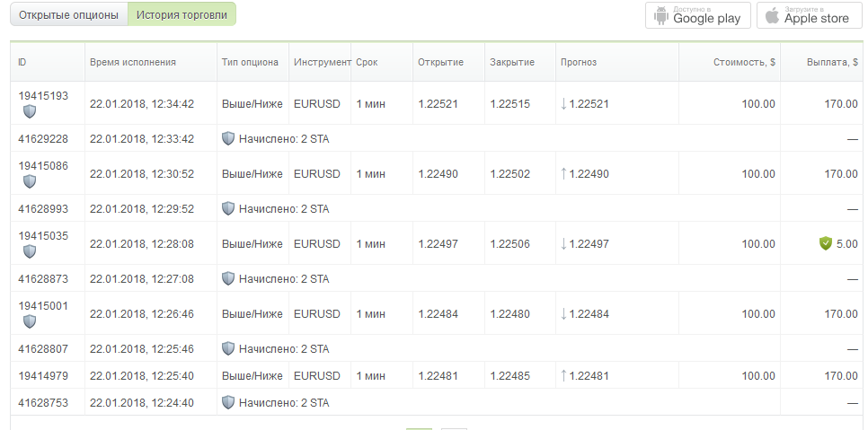Viewport: 868px width, 430px height.
Task: Click the Выплата, $ column header
Action: pos(832,63)
